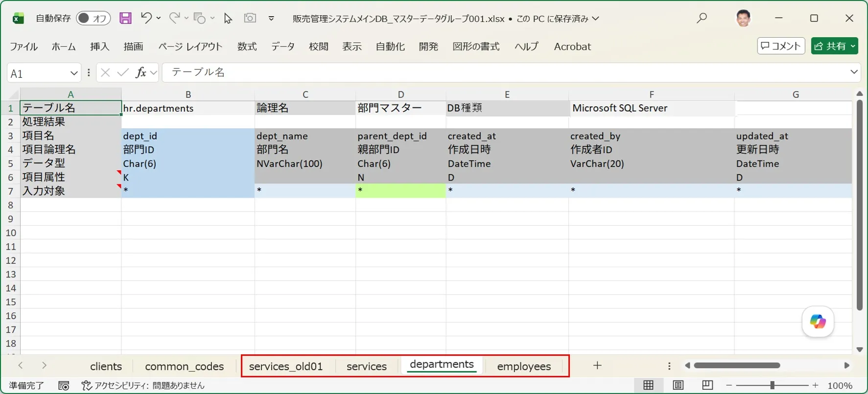This screenshot has height=394, width=868.
Task: Open the save location dropdown beside file name
Action: pyautogui.click(x=596, y=19)
